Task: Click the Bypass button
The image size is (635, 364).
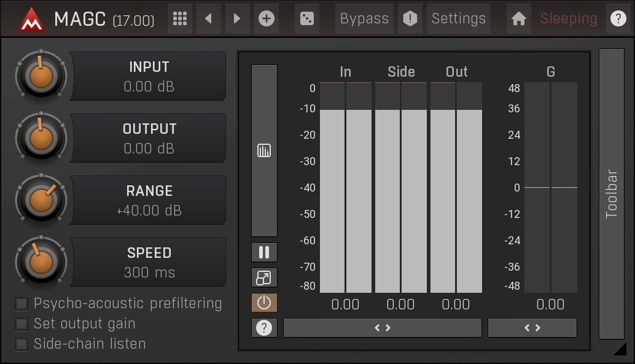Action: coord(364,18)
